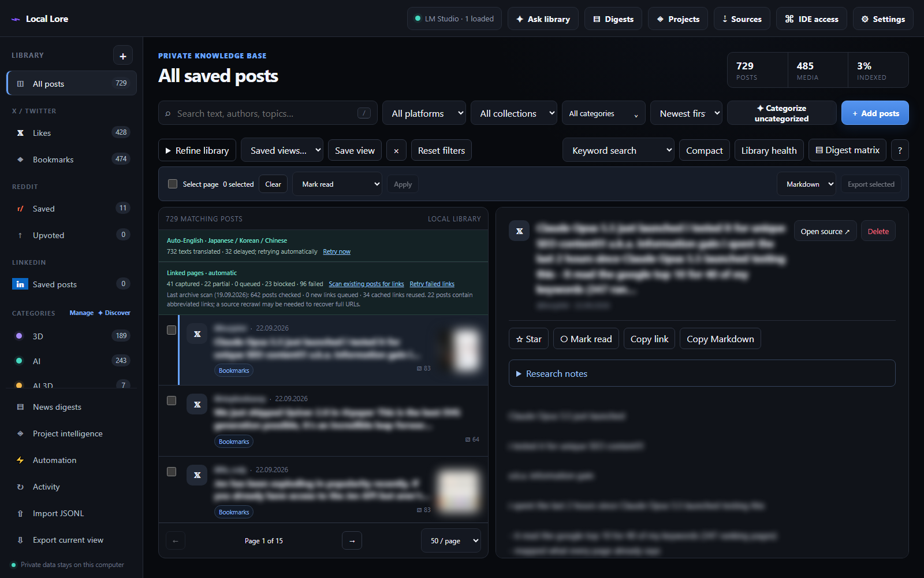Screen dimensions: 924x578
Task: Click the search text, authors, topics field
Action: pos(267,113)
